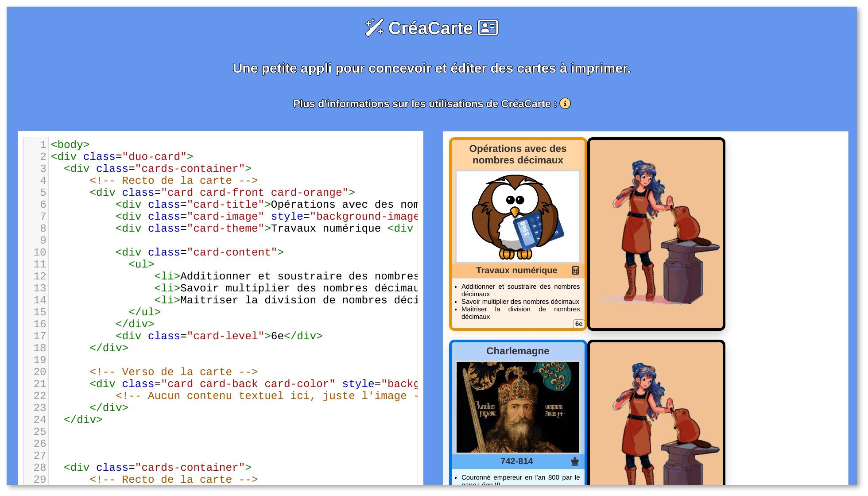Click line number 26 in the gutter
Viewport: 868px width, 496px height.
[x=39, y=444]
